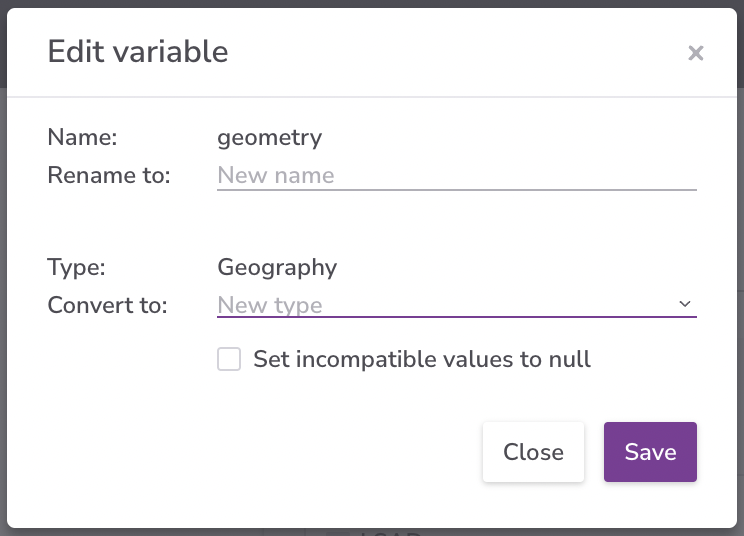This screenshot has width=744, height=536.
Task: Save the variable changes
Action: (x=650, y=452)
